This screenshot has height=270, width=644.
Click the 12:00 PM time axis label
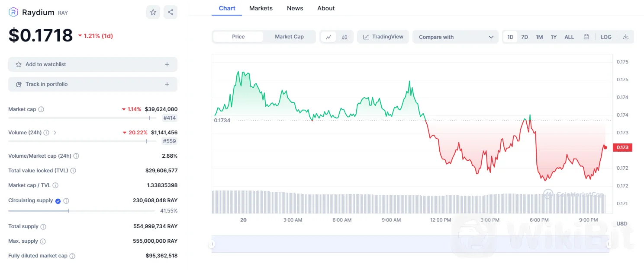tap(441, 220)
